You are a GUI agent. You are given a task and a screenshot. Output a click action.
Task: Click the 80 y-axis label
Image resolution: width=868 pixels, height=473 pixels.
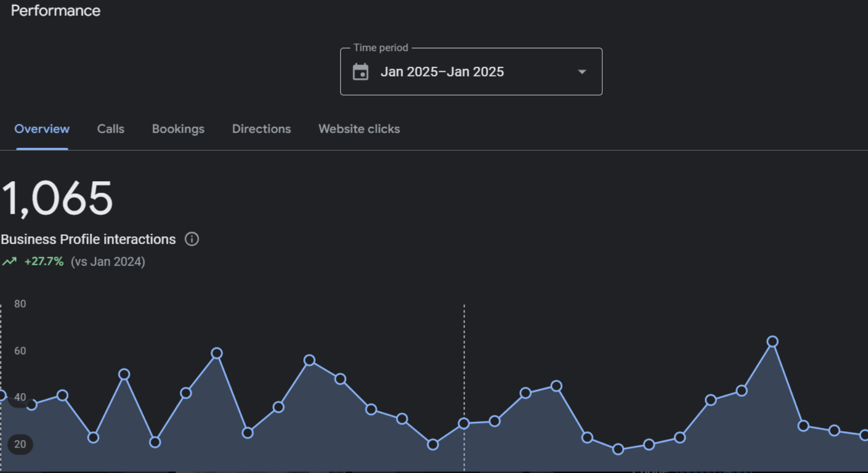point(20,304)
